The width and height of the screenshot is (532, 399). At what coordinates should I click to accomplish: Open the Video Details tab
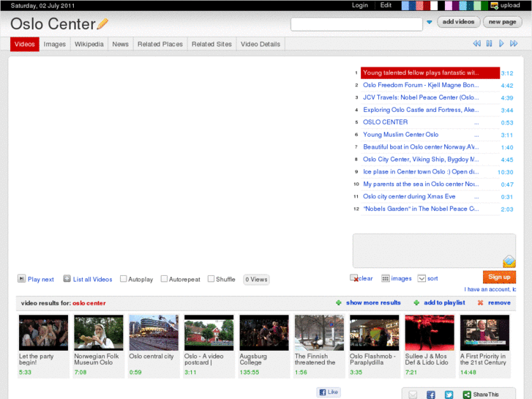tap(261, 44)
